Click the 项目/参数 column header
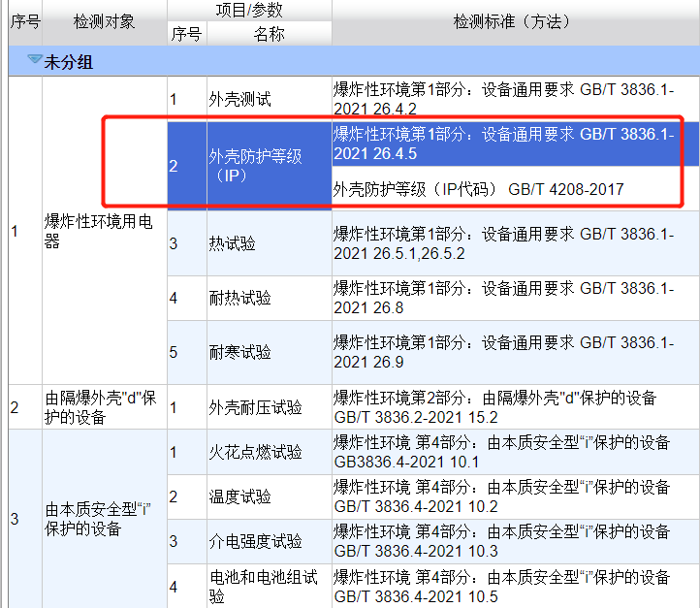The image size is (700, 608). [x=249, y=11]
